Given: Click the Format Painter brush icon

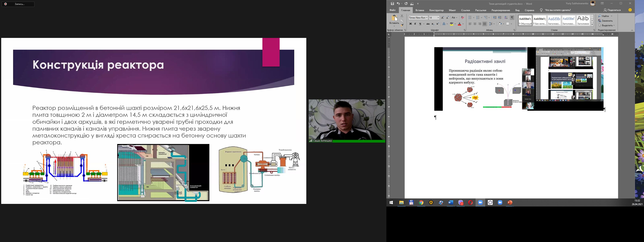Looking at the screenshot, I should (x=402, y=25).
